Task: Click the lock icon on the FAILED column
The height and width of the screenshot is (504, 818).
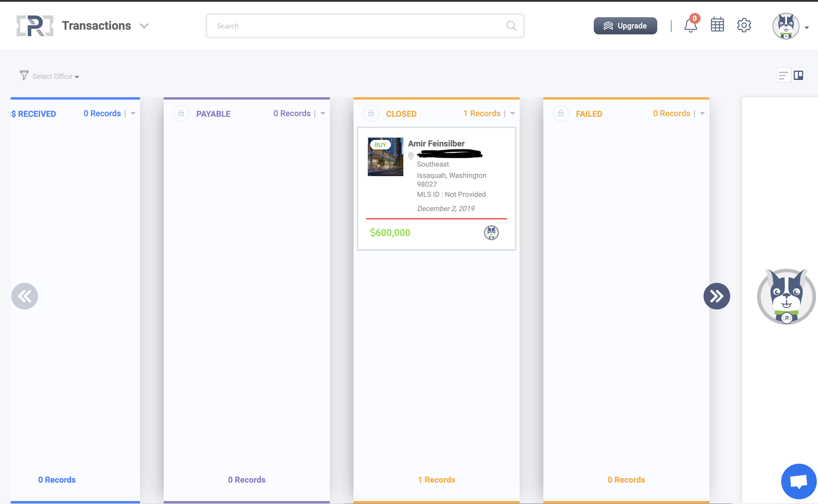Action: coord(561,113)
